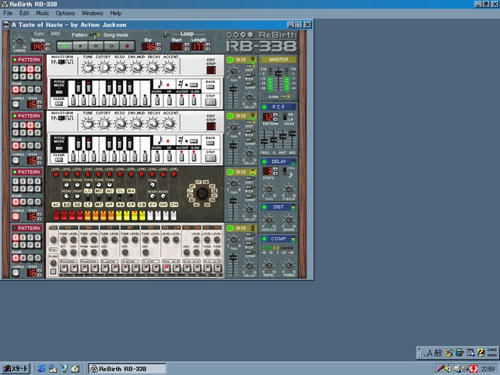Toggle the Delay effect's green enable light
Image resolution: width=500 pixels, height=375 pixels.
coord(264,162)
